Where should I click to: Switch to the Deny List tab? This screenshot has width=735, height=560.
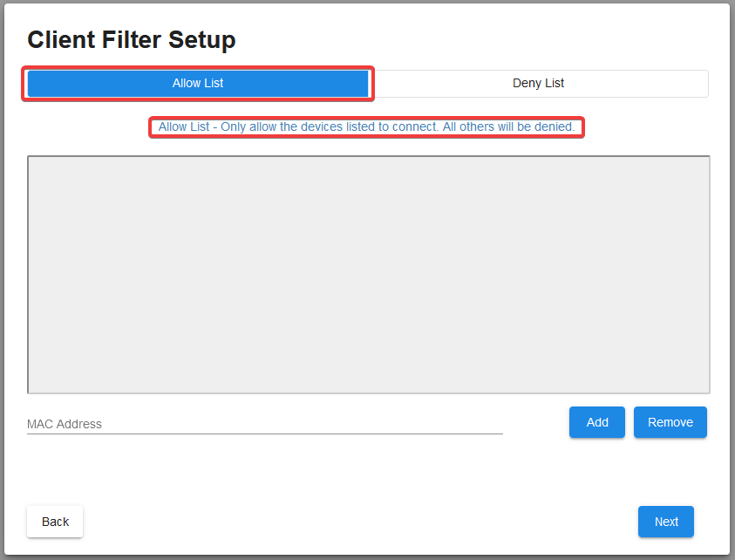[x=538, y=84]
